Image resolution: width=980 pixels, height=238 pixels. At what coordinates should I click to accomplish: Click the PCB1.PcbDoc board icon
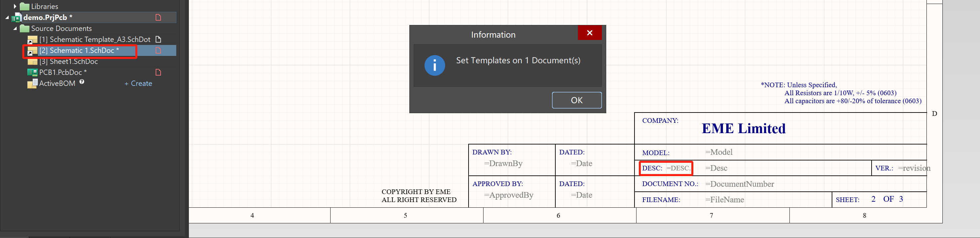click(x=32, y=72)
